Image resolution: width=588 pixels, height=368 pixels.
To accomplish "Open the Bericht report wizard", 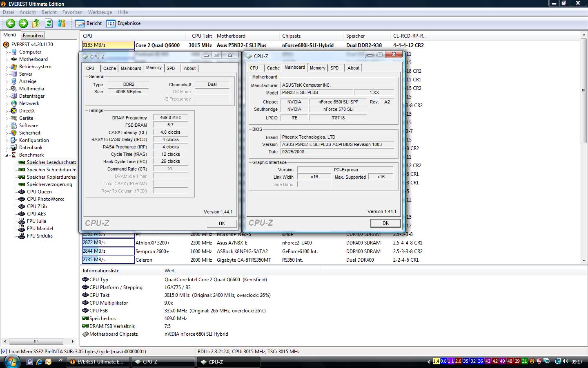I will [89, 23].
